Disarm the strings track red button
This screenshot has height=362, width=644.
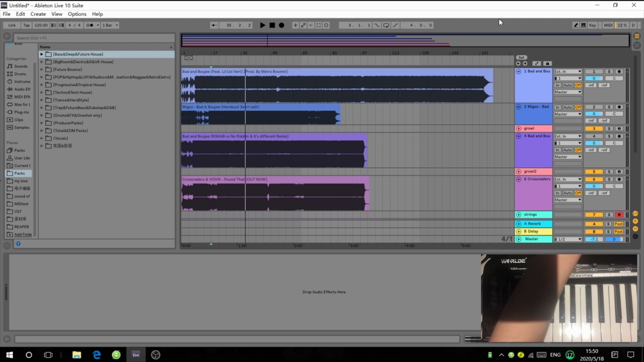[619, 215]
